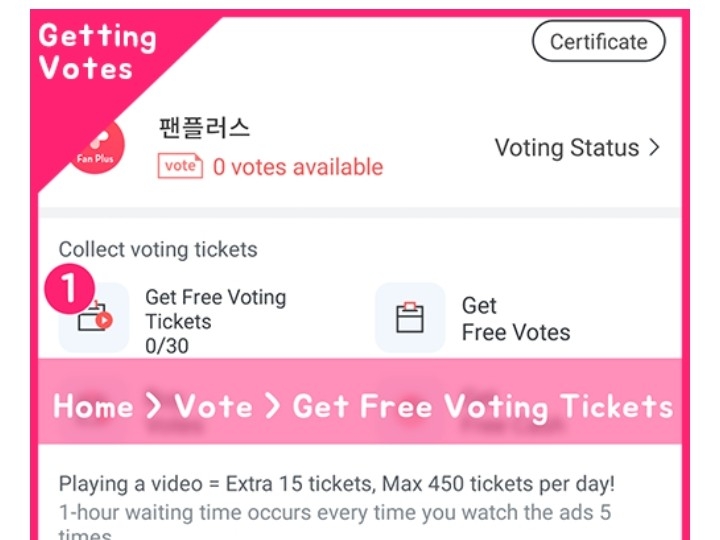The height and width of the screenshot is (540, 720).
Task: Click the red vote badge icon
Action: (180, 166)
